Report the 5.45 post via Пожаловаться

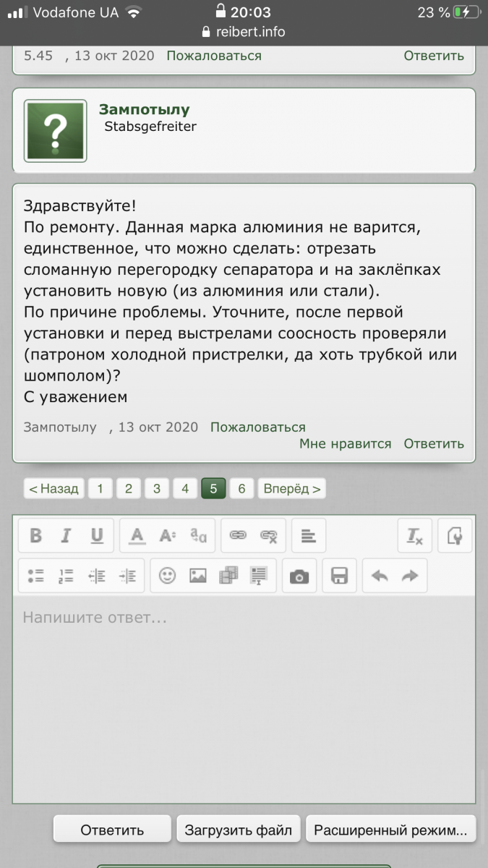[214, 56]
